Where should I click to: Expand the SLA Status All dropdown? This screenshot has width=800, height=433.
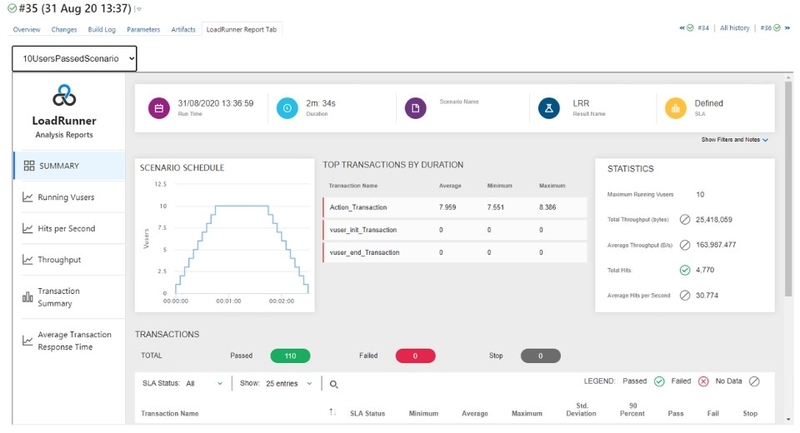click(x=204, y=384)
